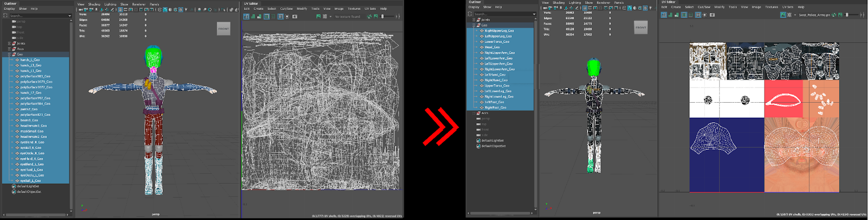Select polySurface1079_Geo in the left Outliner
Viewport: 868px width, 220px height.
point(36,82)
